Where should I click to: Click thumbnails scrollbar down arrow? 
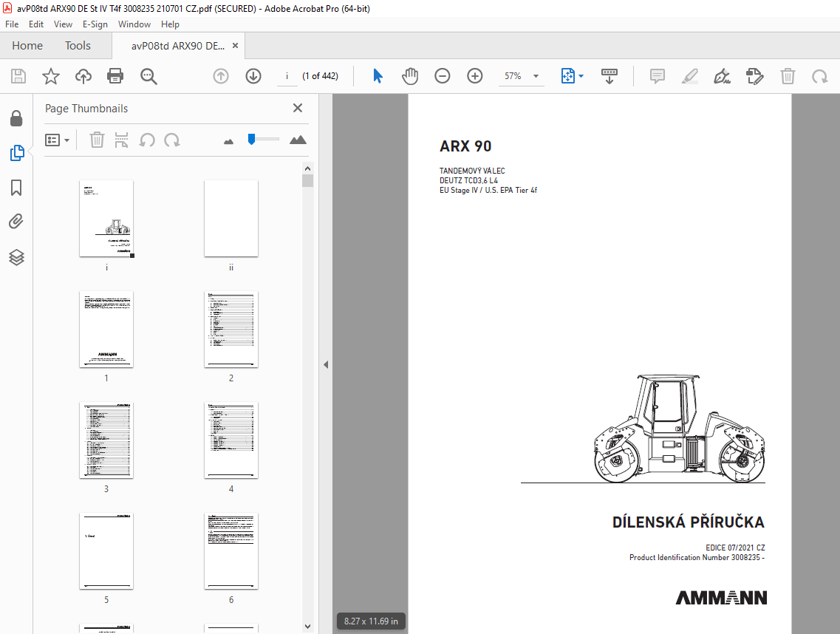307,626
